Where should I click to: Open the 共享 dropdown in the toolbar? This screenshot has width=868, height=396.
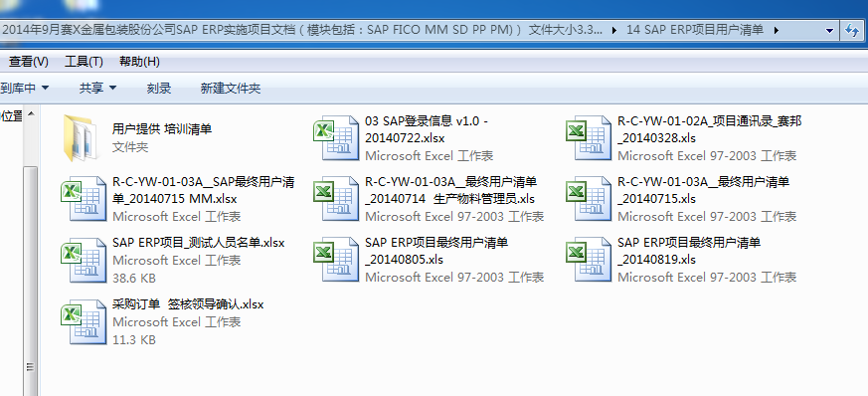point(97,88)
